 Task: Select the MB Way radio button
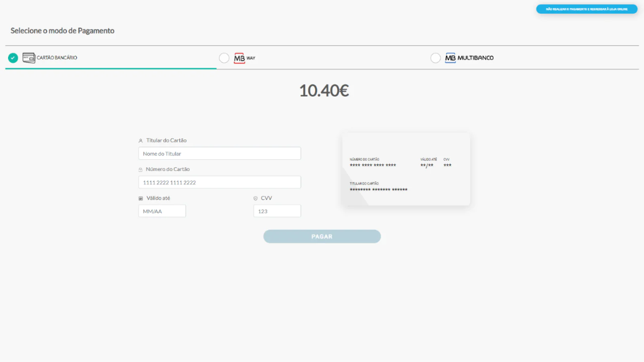coord(224,58)
